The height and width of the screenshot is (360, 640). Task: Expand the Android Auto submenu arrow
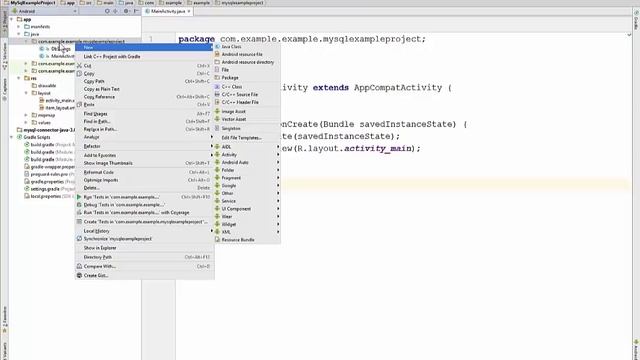(x=278, y=162)
